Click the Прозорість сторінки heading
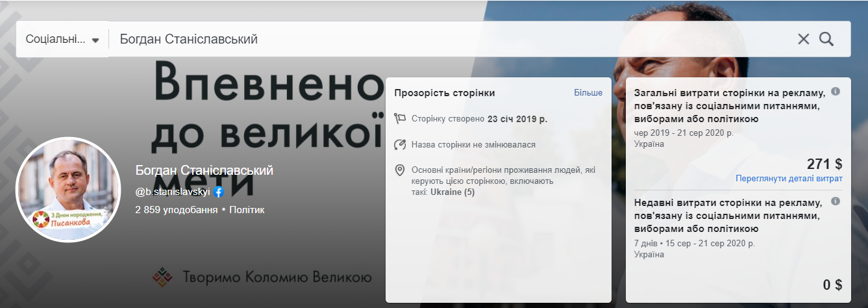Screen dimensions: 868x308 445,93
